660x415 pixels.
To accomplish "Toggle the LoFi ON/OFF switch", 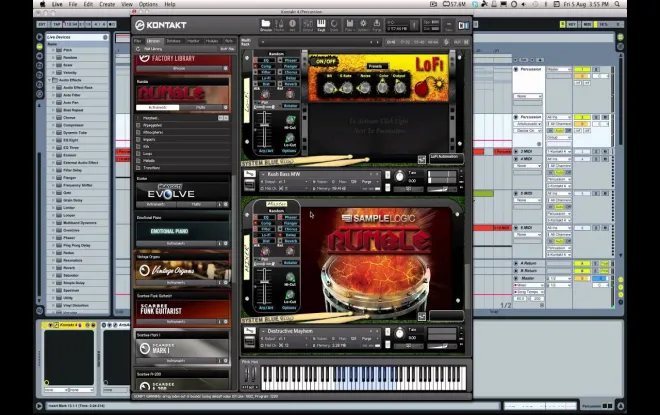I will [x=325, y=61].
